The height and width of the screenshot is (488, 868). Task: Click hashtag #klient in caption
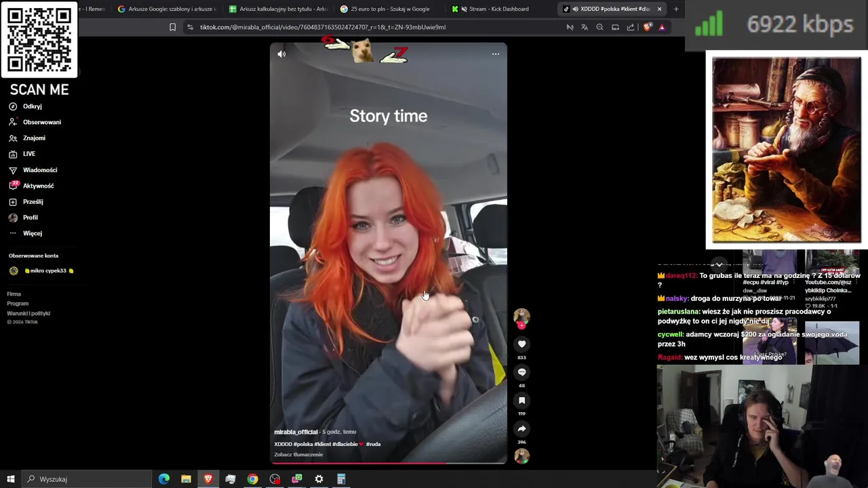[322, 444]
